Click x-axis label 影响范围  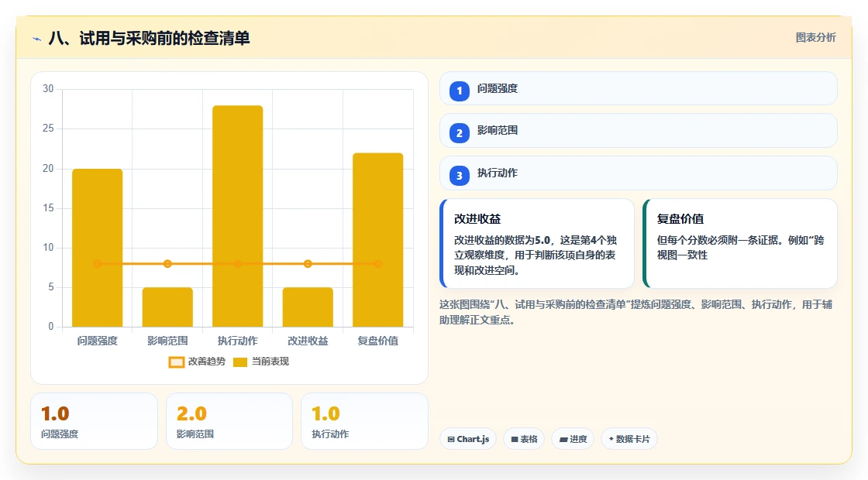[167, 341]
